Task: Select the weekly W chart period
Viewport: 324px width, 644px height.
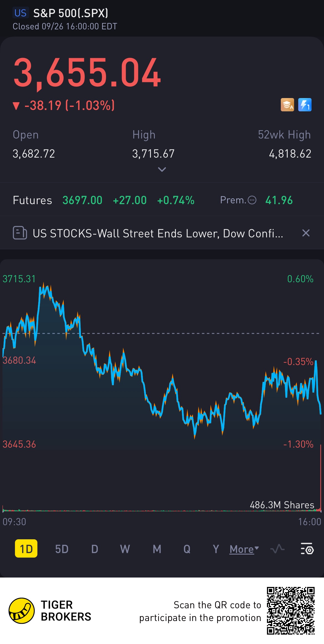Action: point(125,549)
